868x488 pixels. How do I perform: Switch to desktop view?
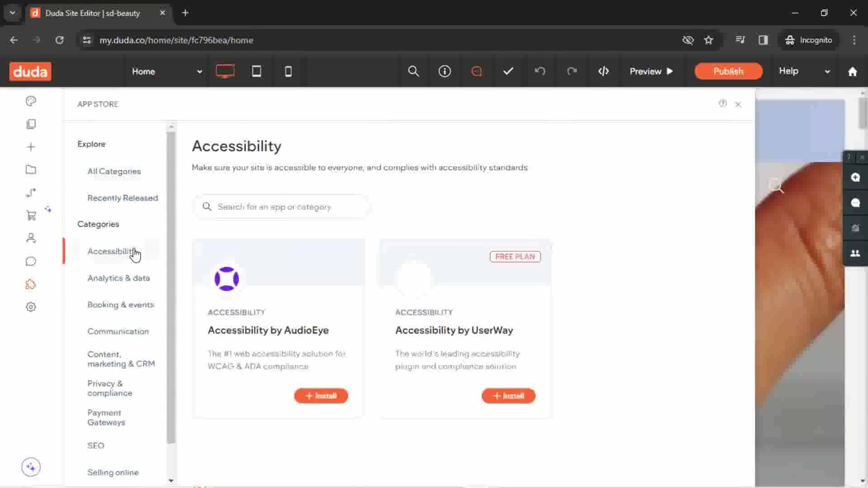coord(225,71)
